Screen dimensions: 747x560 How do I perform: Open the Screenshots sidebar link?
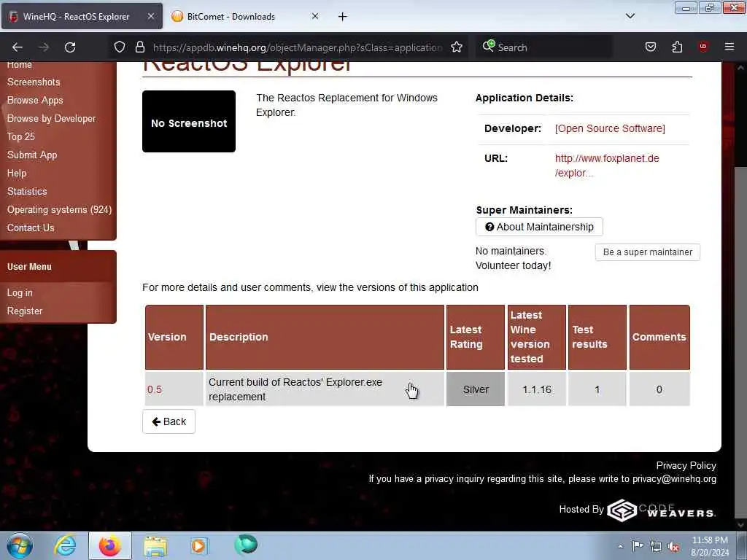click(34, 82)
